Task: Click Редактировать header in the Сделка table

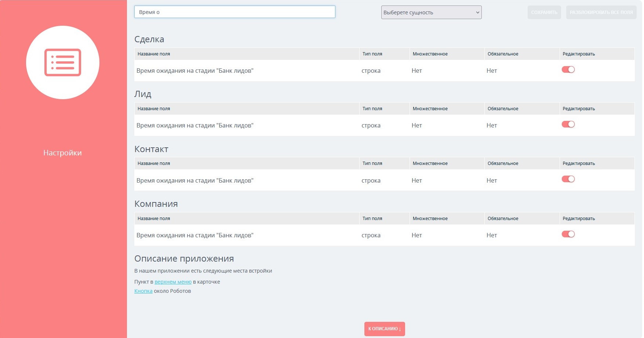Action: coord(579,54)
